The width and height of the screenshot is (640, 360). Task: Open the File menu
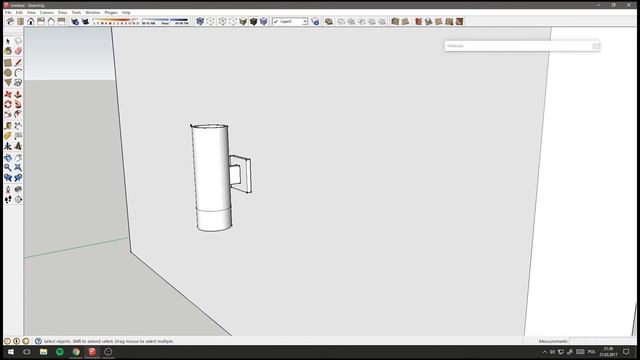click(8, 13)
